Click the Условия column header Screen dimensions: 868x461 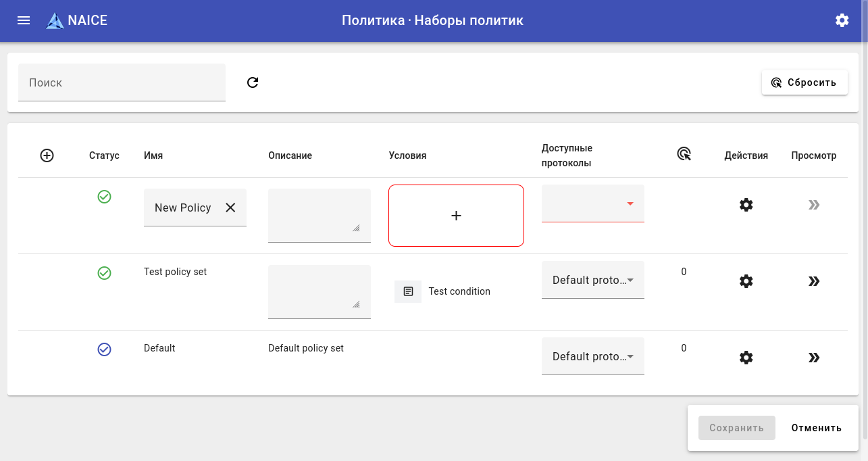[408, 155]
